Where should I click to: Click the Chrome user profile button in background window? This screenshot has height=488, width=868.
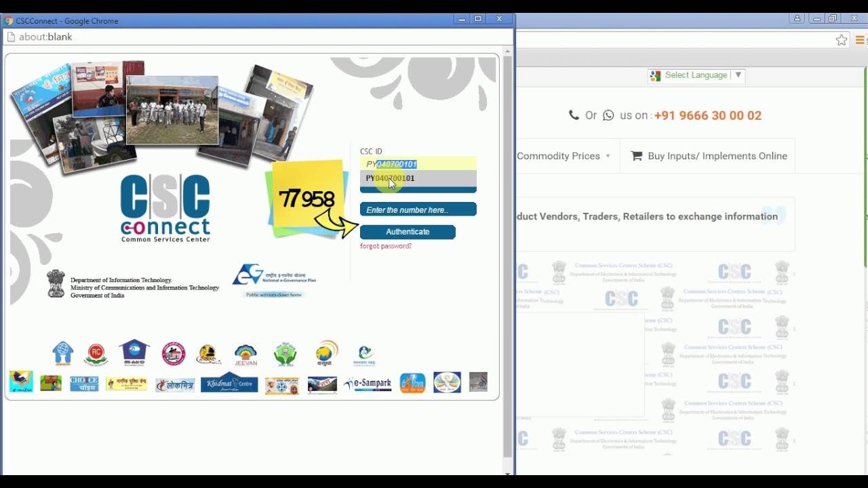pos(797,19)
